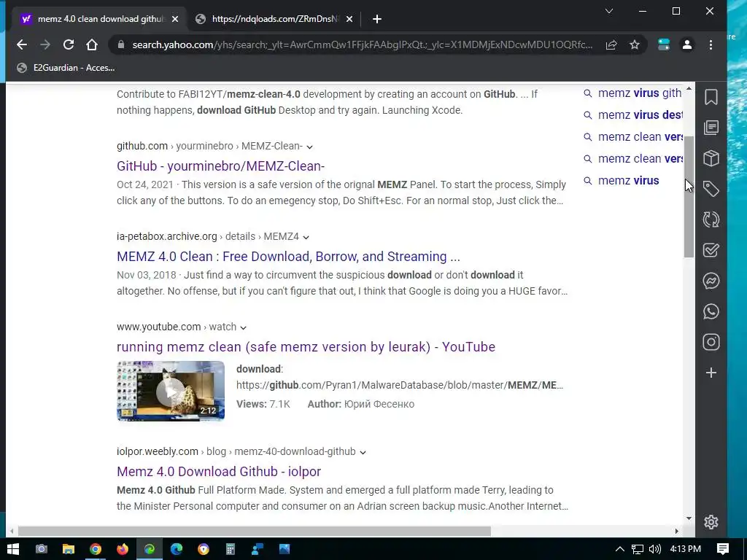Go back to the previous page

click(x=21, y=44)
